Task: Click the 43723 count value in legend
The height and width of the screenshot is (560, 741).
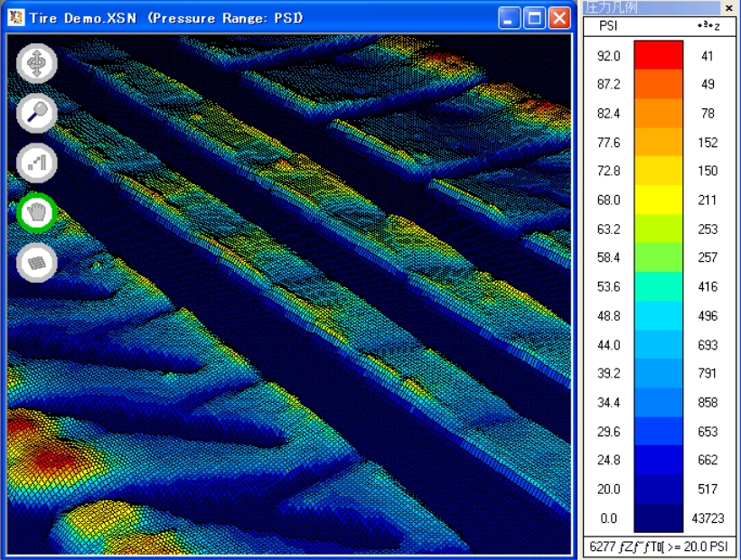Action: (x=708, y=518)
